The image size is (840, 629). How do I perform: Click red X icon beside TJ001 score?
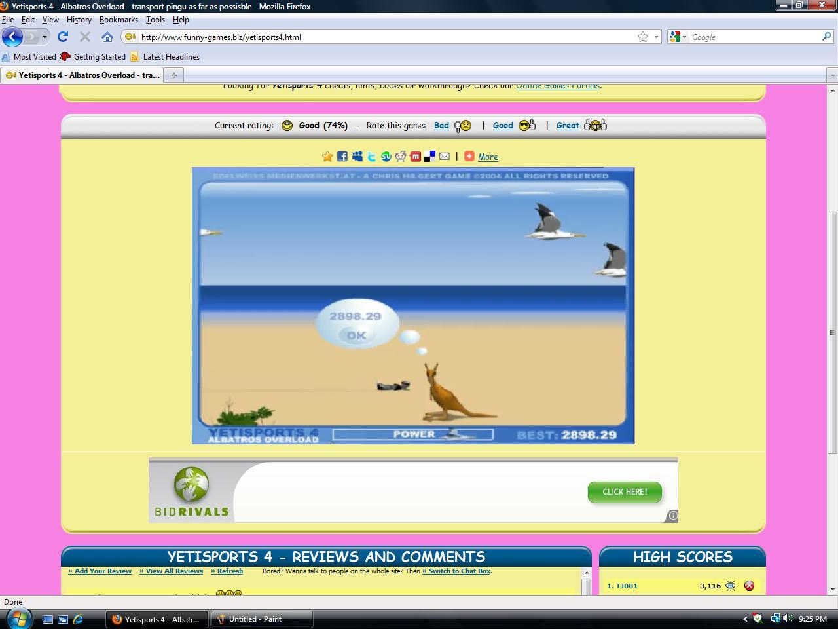tap(749, 586)
